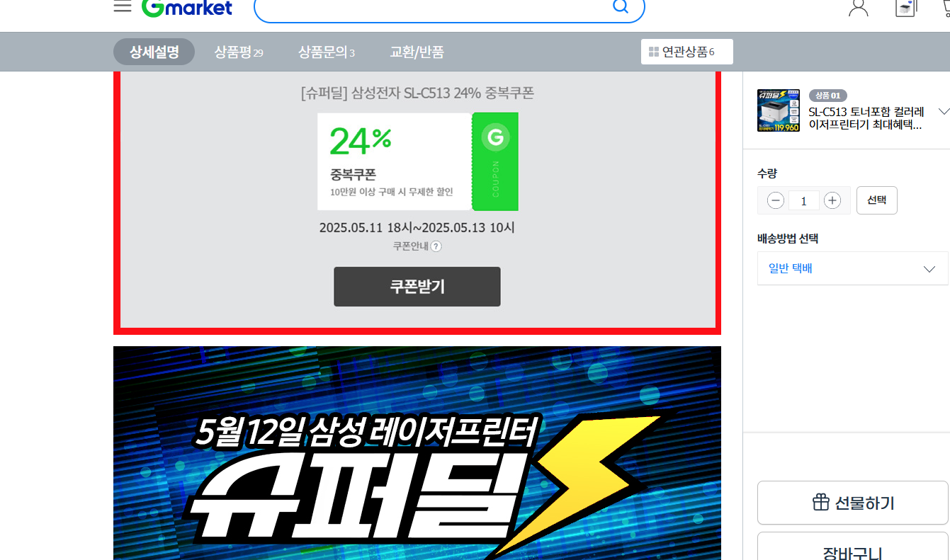This screenshot has width=950, height=560.
Task: Open the 배송방법 일반 택배 dropdown
Action: coord(852,268)
